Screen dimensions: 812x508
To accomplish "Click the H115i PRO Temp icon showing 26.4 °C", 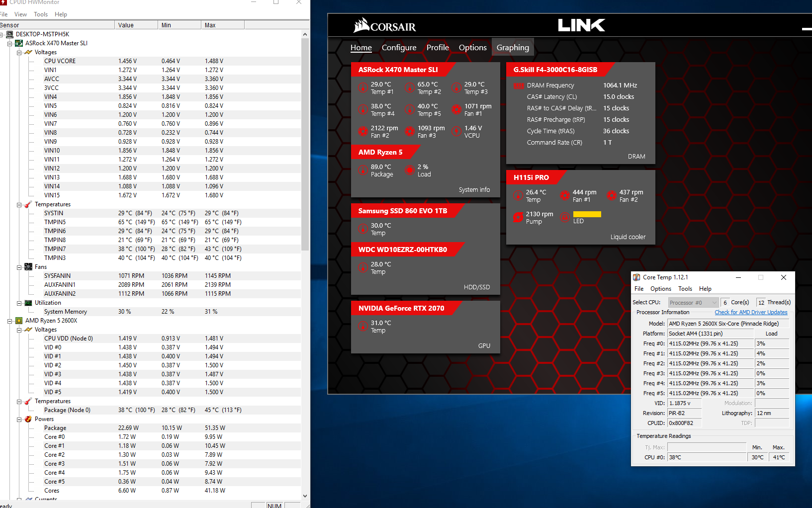I will point(518,196).
